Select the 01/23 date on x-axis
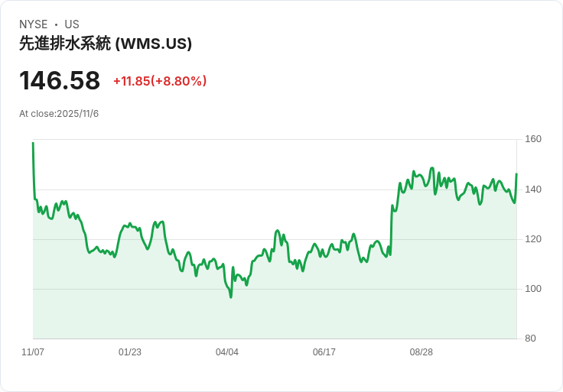 point(130,352)
